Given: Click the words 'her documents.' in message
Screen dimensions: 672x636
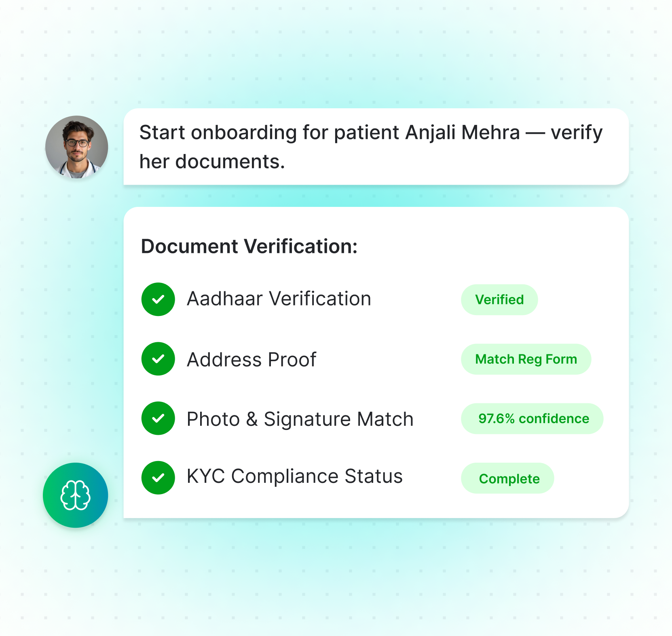Looking at the screenshot, I should pyautogui.click(x=212, y=162).
